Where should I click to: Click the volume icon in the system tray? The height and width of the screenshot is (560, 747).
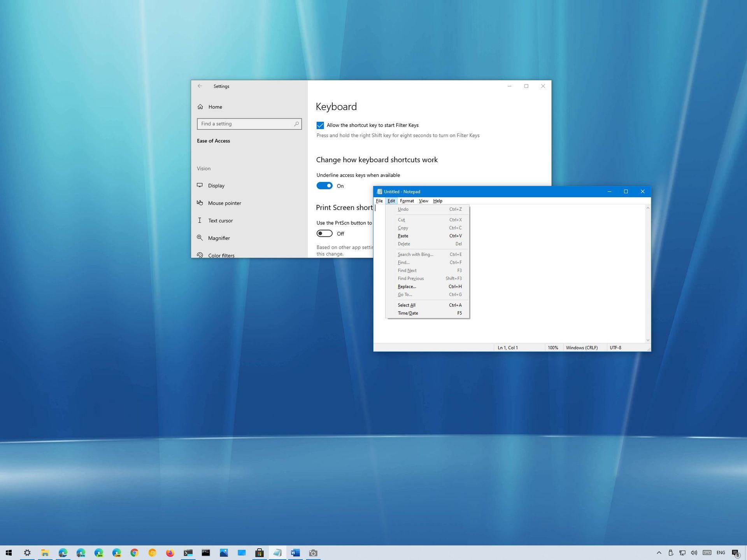tap(694, 553)
